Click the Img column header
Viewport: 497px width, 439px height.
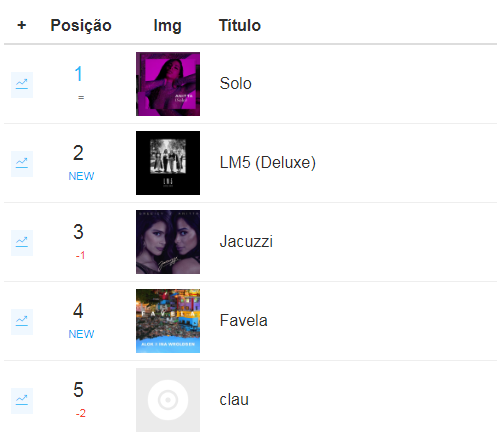point(167,26)
